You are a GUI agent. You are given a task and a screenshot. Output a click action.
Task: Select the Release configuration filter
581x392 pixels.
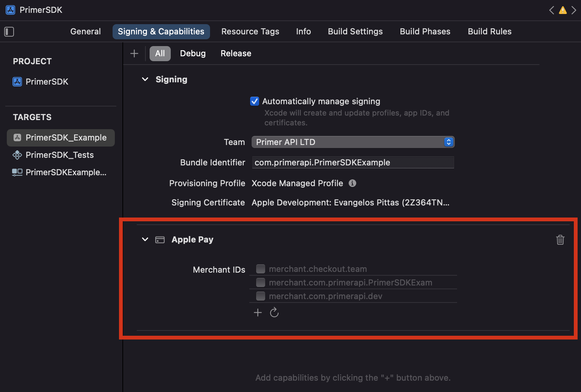coord(236,53)
